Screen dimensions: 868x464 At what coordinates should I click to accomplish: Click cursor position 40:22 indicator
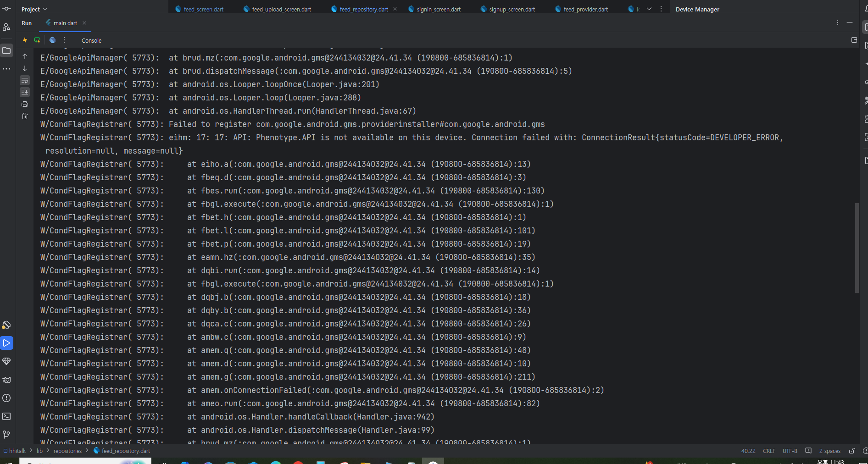[x=748, y=451]
